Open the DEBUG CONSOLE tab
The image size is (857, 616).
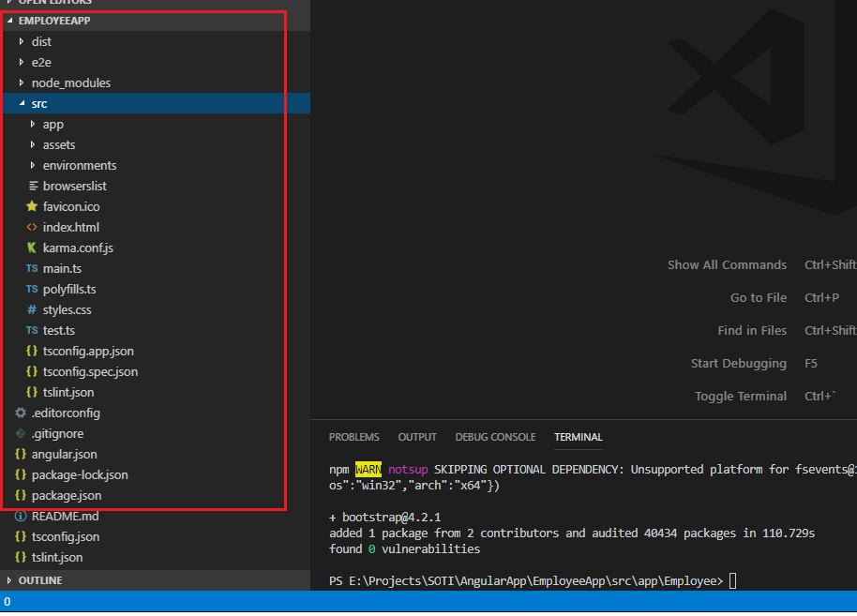coord(495,437)
